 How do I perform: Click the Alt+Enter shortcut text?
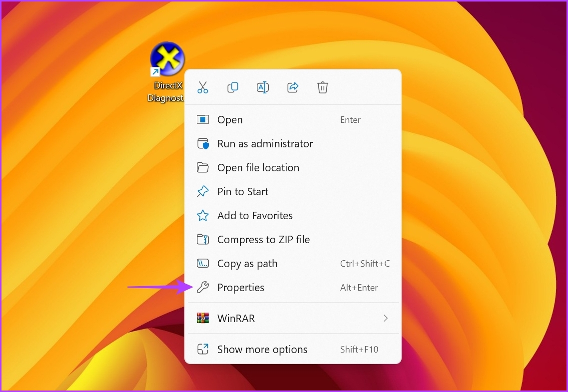[x=359, y=288]
